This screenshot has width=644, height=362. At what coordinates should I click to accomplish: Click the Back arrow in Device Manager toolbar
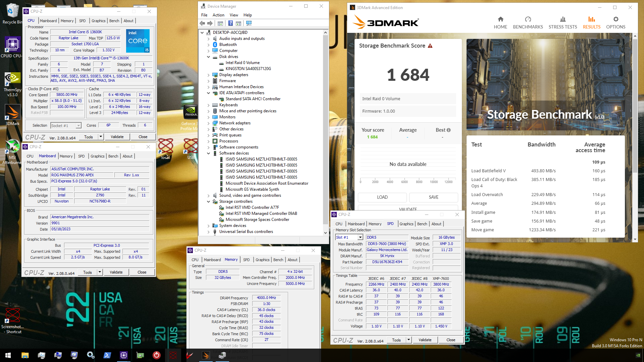pyautogui.click(x=202, y=23)
